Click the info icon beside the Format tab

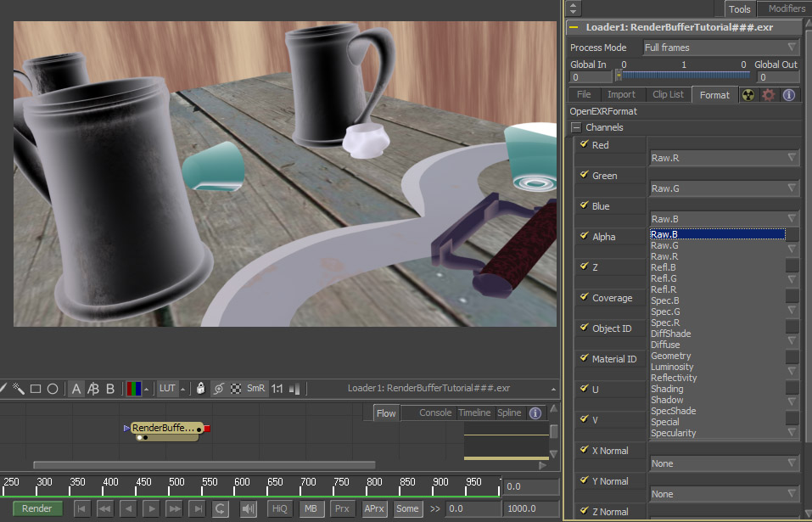[x=789, y=95]
